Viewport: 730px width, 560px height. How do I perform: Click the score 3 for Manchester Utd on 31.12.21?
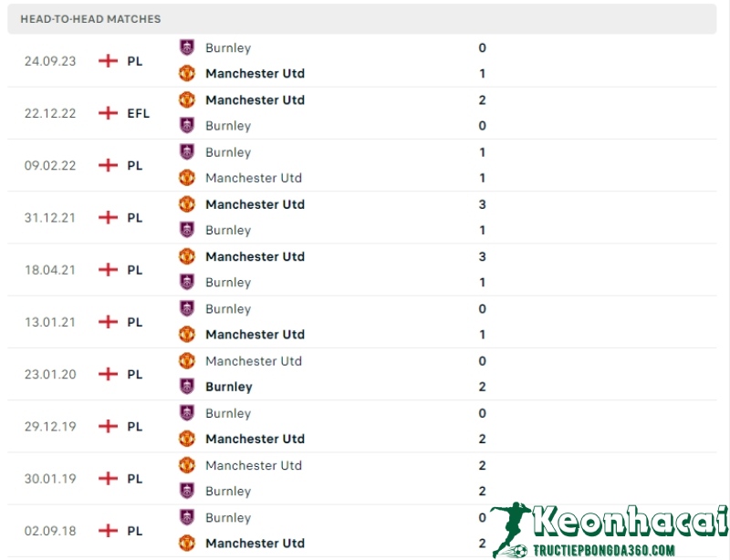click(x=482, y=204)
